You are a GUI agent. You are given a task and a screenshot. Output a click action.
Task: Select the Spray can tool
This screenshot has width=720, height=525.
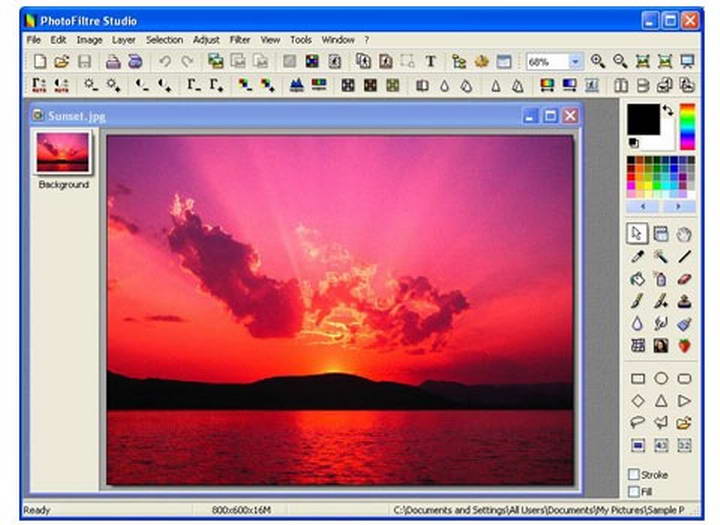pyautogui.click(x=661, y=279)
